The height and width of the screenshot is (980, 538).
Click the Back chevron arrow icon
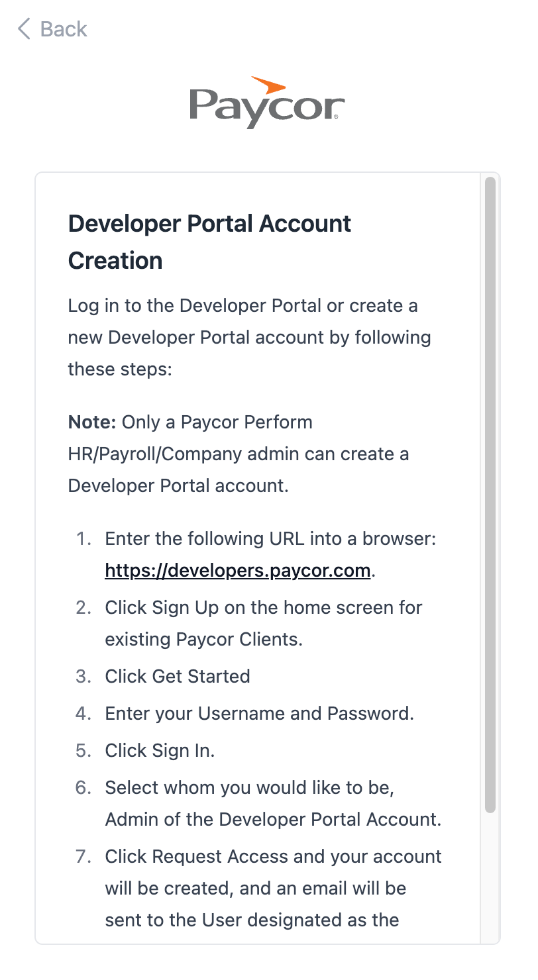point(24,29)
